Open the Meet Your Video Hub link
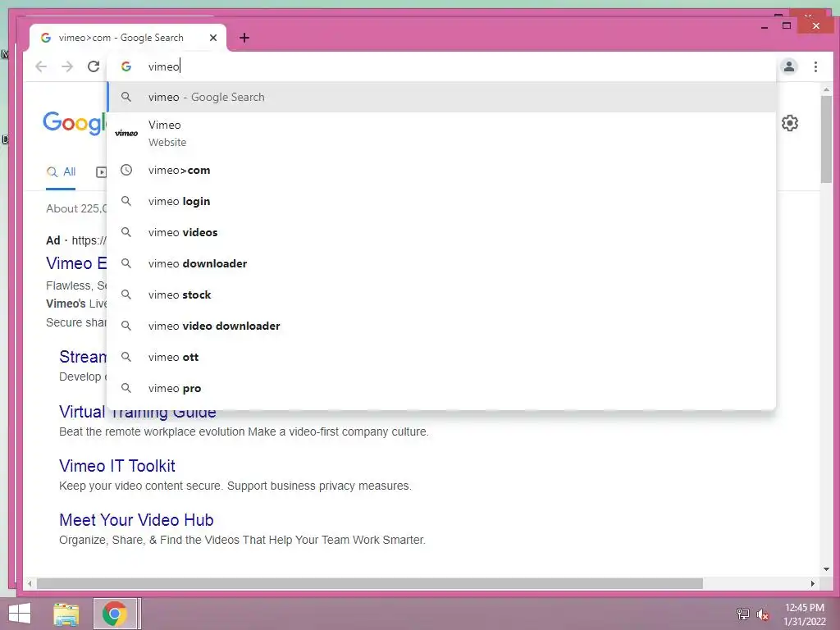The width and height of the screenshot is (840, 630). [x=137, y=519]
